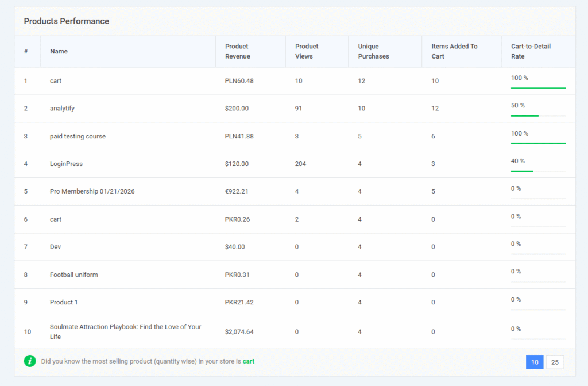This screenshot has height=386, width=588.
Task: Click revenue value $2,074.64
Action: 239,331
